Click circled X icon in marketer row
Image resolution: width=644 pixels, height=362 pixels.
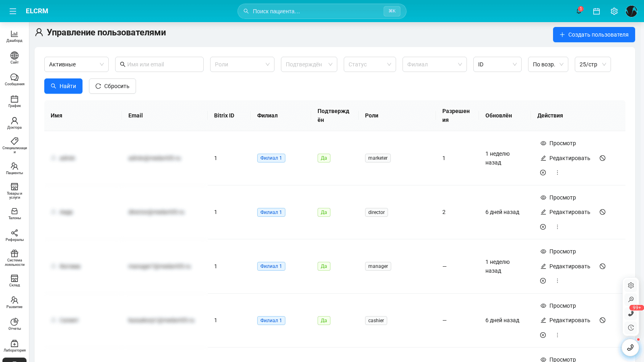pos(543,173)
